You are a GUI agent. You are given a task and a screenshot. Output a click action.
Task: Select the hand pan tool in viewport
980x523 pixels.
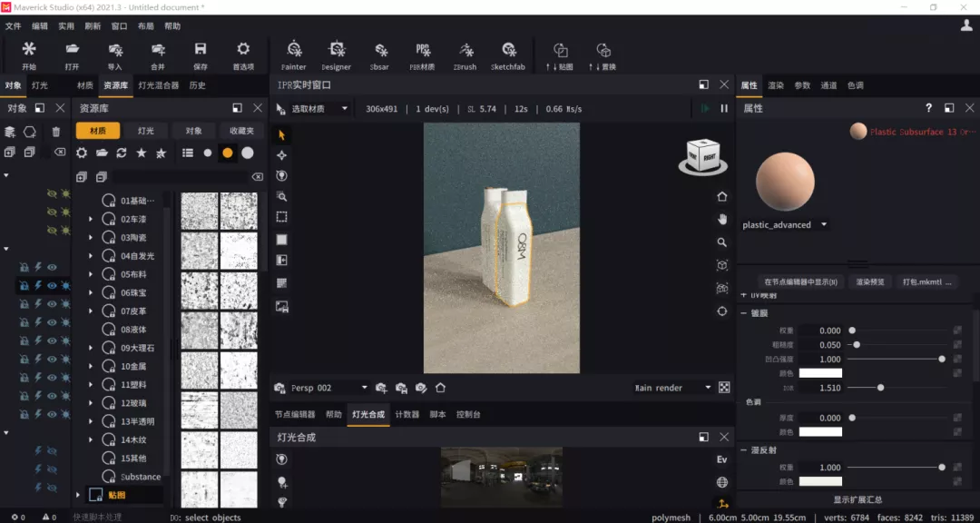pos(722,219)
